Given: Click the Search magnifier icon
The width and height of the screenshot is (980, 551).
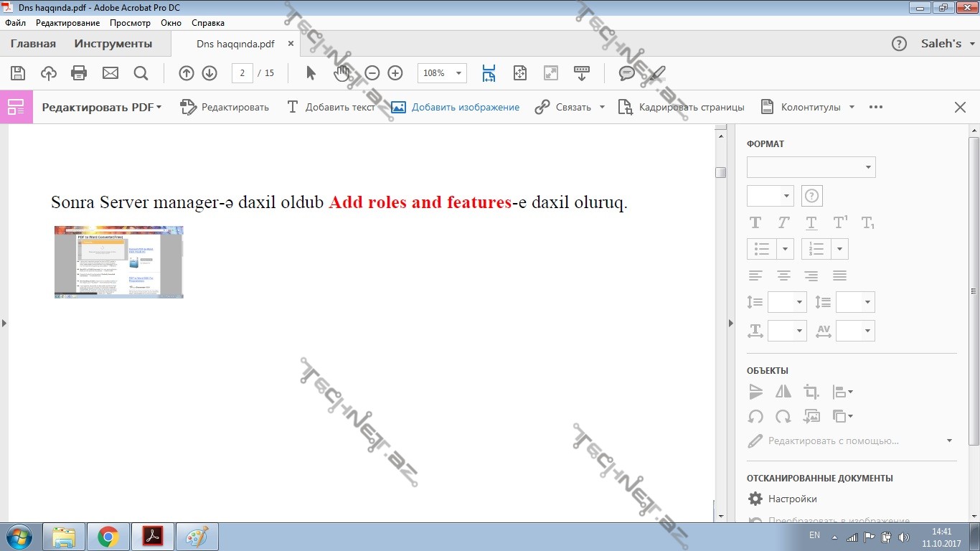Looking at the screenshot, I should click(141, 73).
